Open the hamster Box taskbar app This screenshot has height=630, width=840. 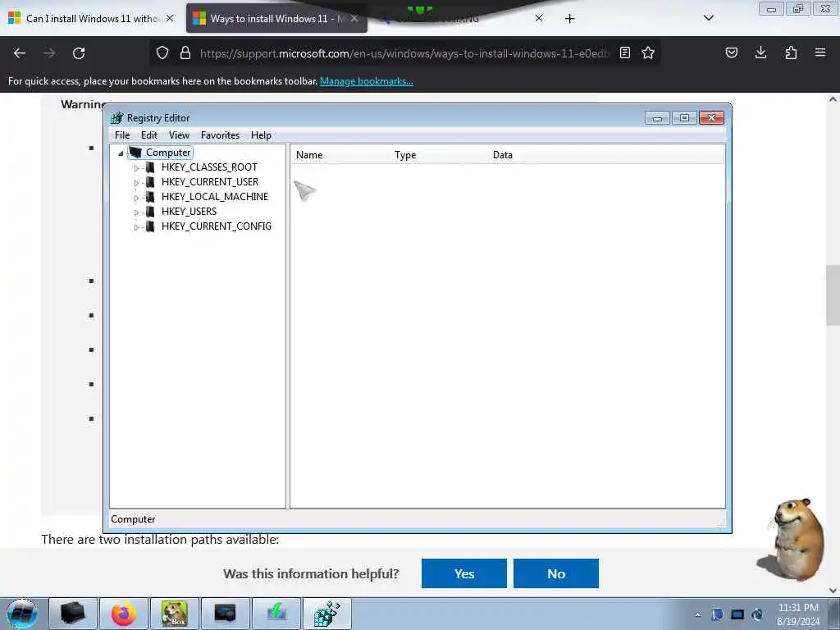click(175, 614)
